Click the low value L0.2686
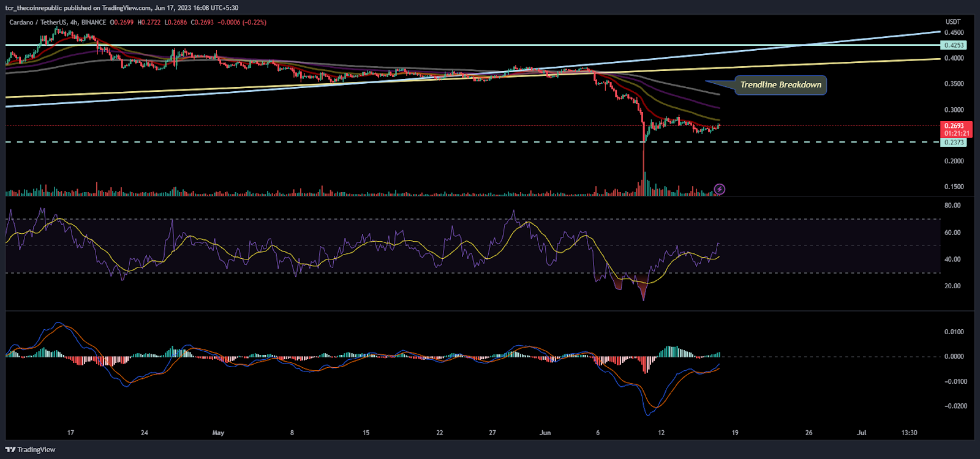 (176, 22)
